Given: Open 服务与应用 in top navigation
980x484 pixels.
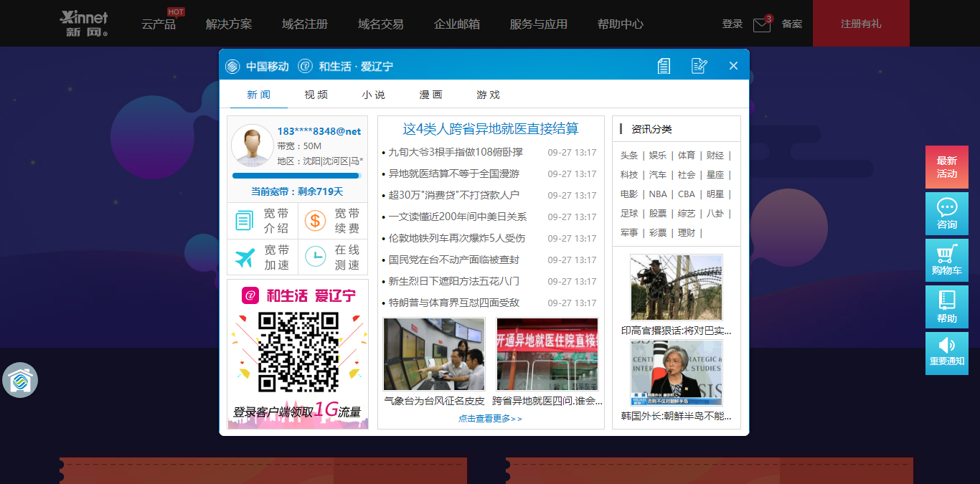Looking at the screenshot, I should point(539,24).
